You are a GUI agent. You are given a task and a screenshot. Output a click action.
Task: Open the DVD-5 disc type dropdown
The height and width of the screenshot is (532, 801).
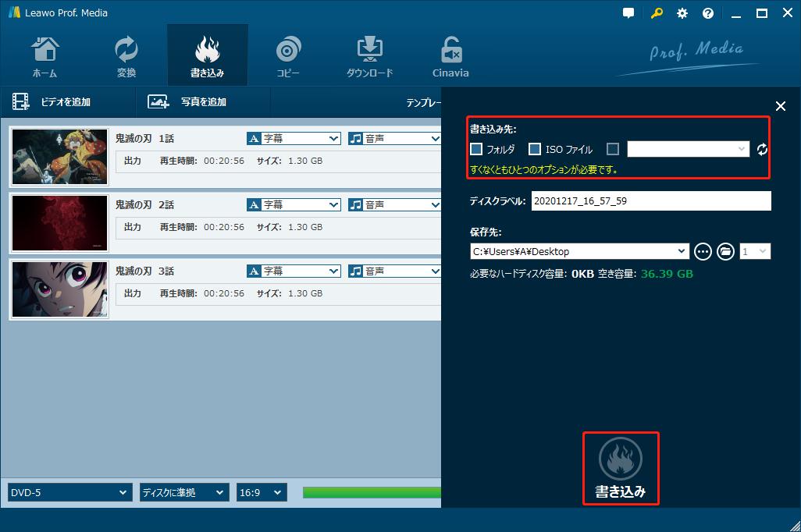pos(70,493)
